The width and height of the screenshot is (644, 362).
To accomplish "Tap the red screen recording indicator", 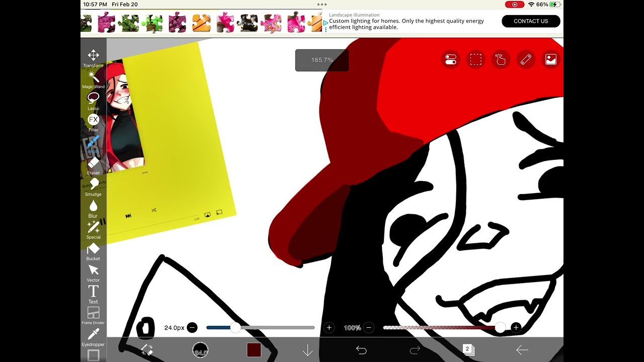I will pos(514,5).
